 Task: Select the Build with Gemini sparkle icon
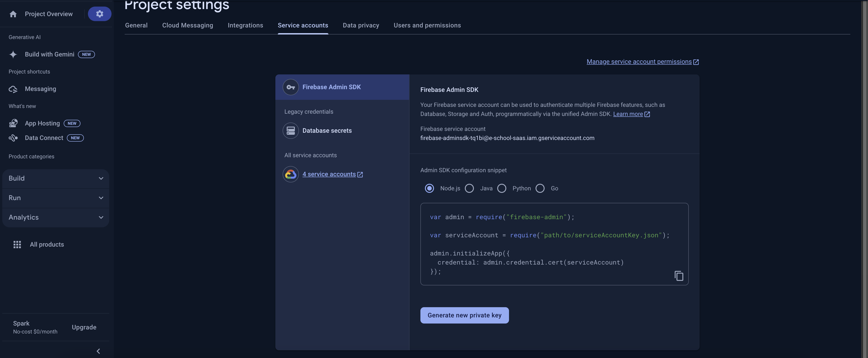(13, 54)
